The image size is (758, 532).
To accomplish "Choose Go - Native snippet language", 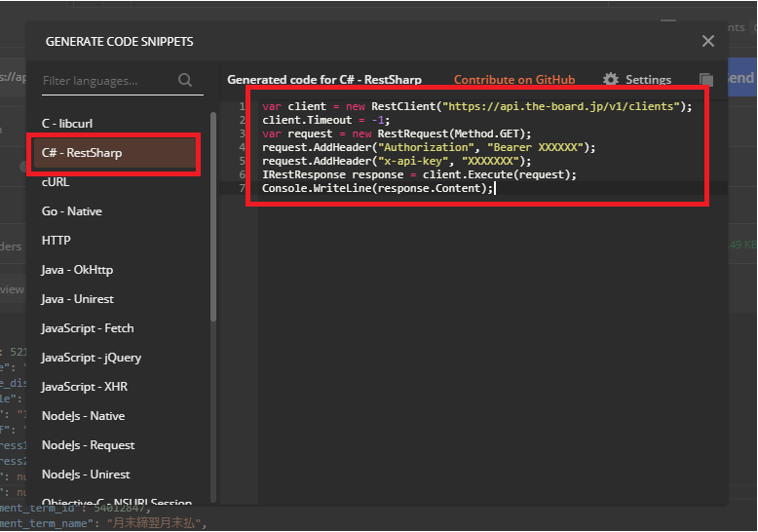I will coord(72,211).
